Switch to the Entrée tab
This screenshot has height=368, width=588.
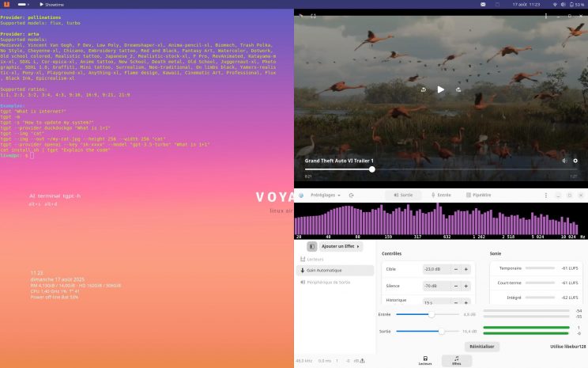[x=441, y=195]
